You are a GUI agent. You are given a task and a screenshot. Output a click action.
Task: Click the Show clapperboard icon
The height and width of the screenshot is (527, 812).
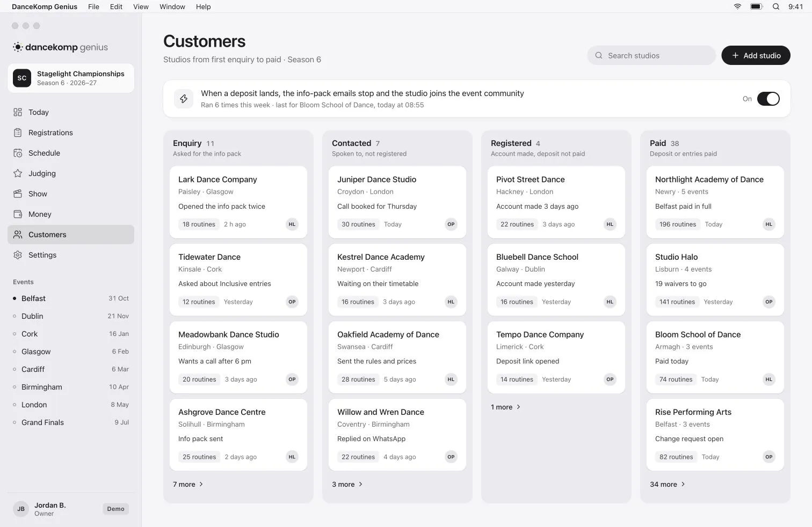18,194
